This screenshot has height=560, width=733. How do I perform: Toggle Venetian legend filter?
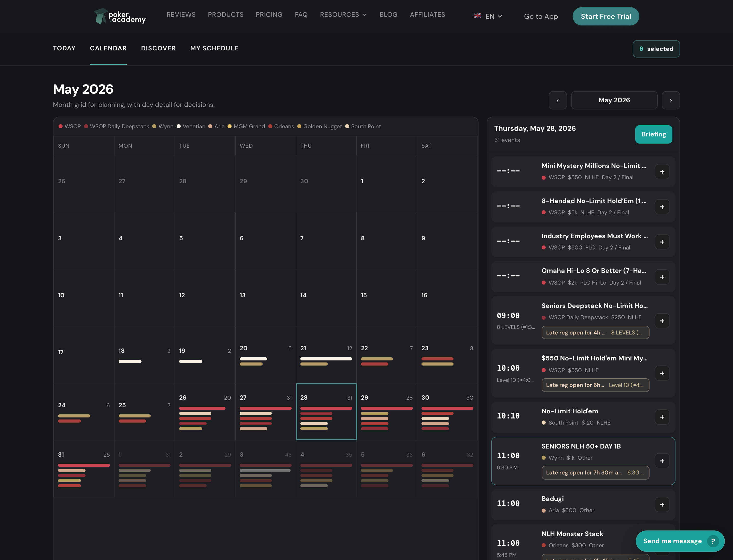(x=191, y=126)
